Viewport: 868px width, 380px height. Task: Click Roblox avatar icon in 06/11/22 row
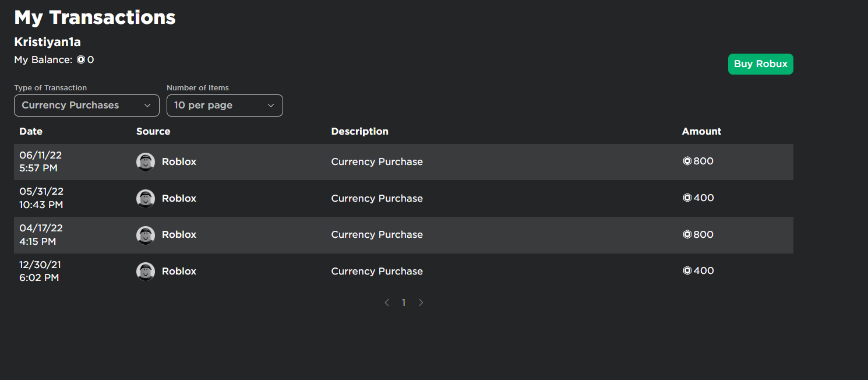pos(145,162)
